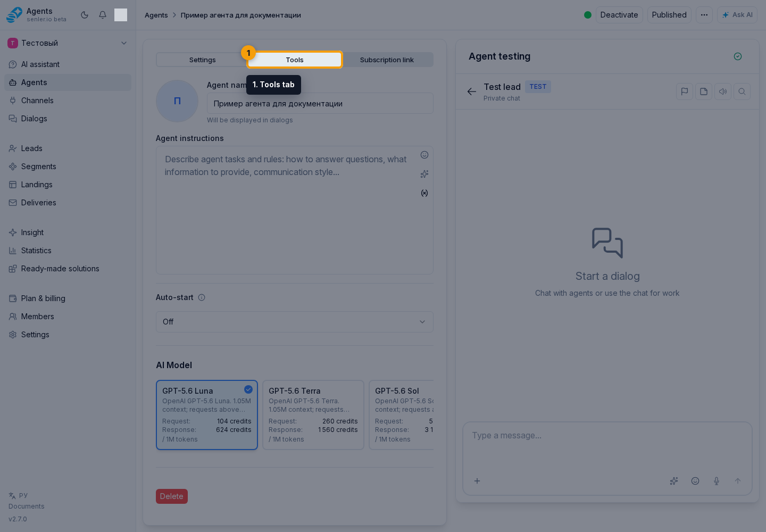
Task: Switch language via РУ icon
Action: (x=18, y=495)
